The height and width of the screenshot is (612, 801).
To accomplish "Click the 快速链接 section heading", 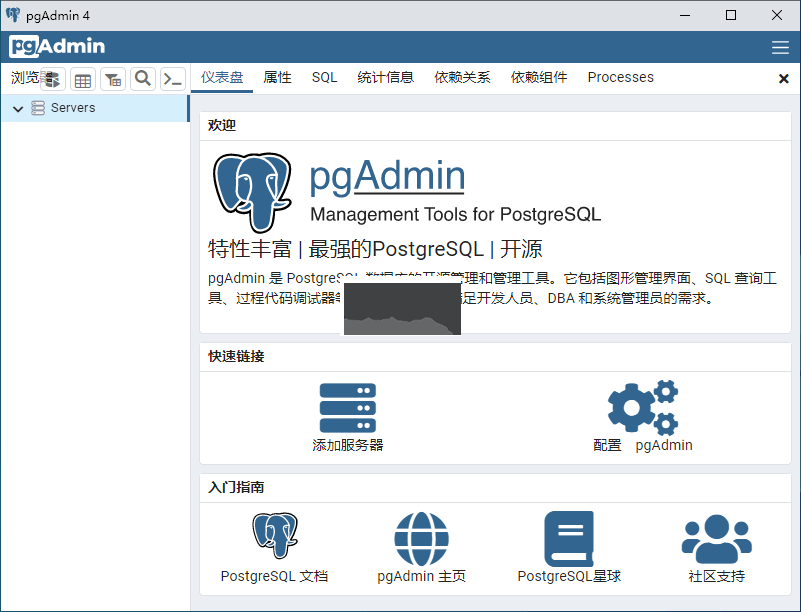I will click(x=236, y=356).
